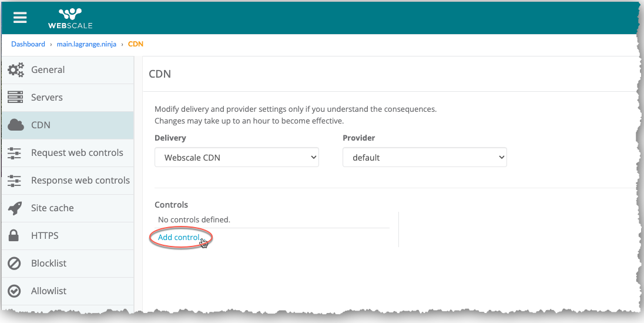
Task: Click the CDN cloud icon
Action: pos(15,125)
